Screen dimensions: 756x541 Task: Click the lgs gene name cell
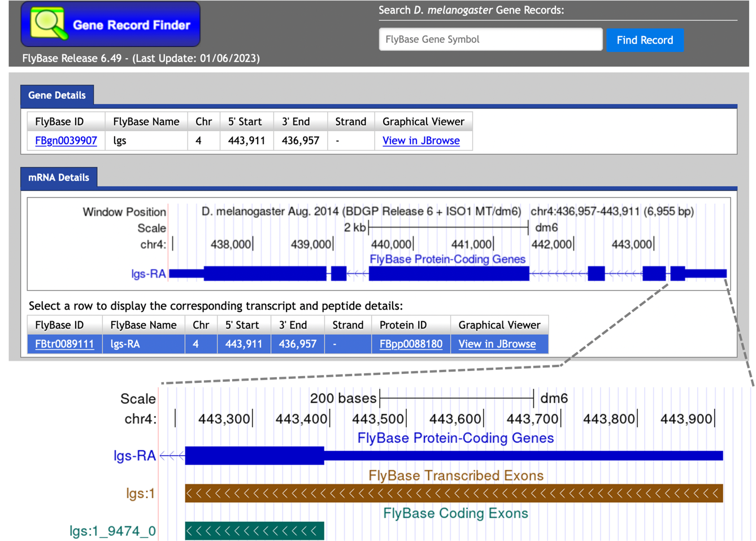(146, 141)
